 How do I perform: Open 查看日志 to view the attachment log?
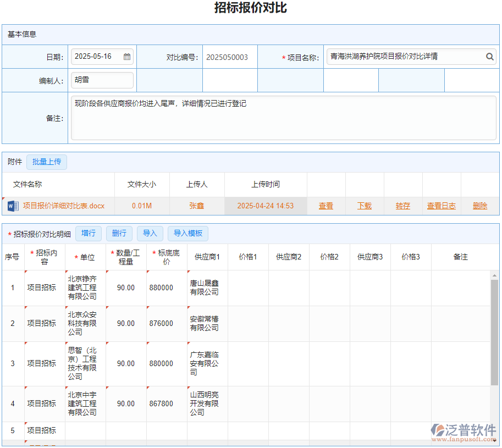(441, 206)
